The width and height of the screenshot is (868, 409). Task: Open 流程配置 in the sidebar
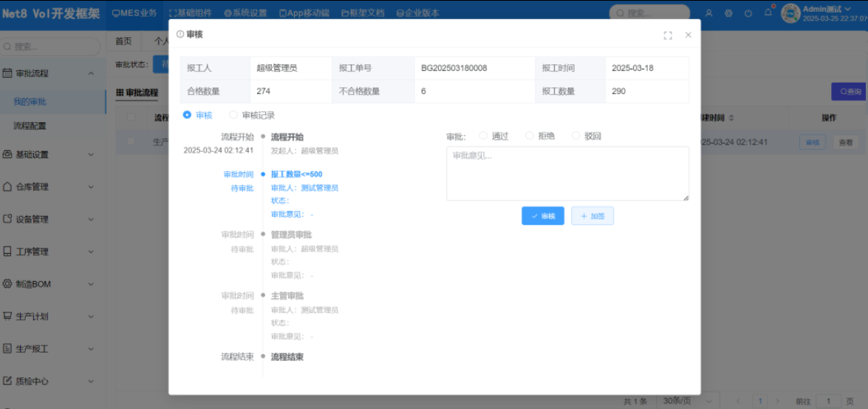tap(30, 126)
